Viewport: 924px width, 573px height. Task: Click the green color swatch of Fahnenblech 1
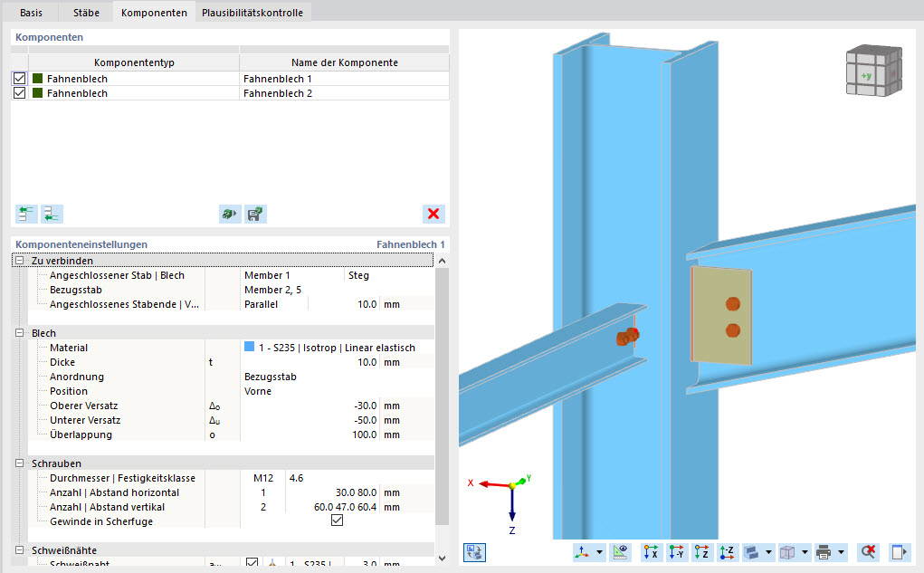click(x=38, y=79)
